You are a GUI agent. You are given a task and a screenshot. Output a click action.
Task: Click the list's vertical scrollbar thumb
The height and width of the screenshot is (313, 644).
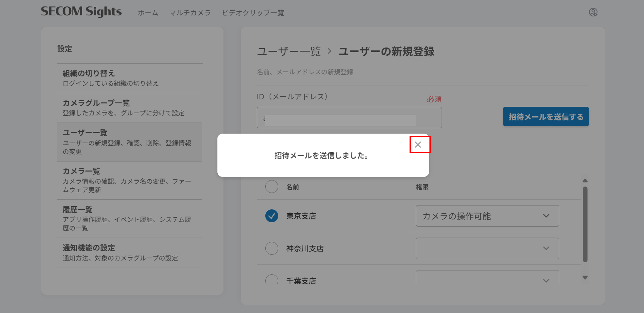[585, 224]
